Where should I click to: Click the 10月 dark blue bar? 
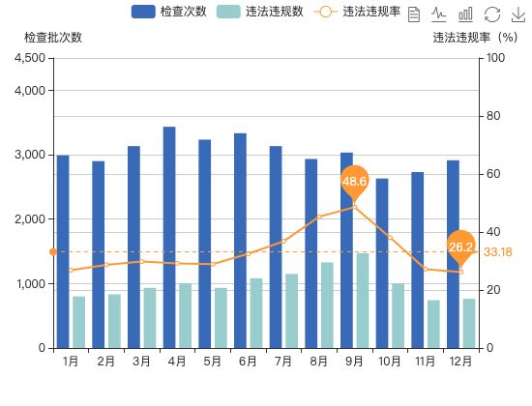[382, 263]
